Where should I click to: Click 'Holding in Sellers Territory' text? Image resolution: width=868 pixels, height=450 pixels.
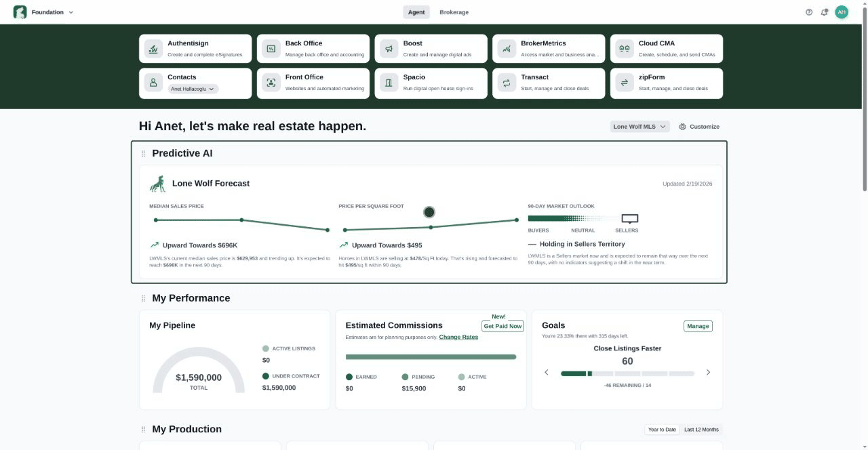click(582, 244)
